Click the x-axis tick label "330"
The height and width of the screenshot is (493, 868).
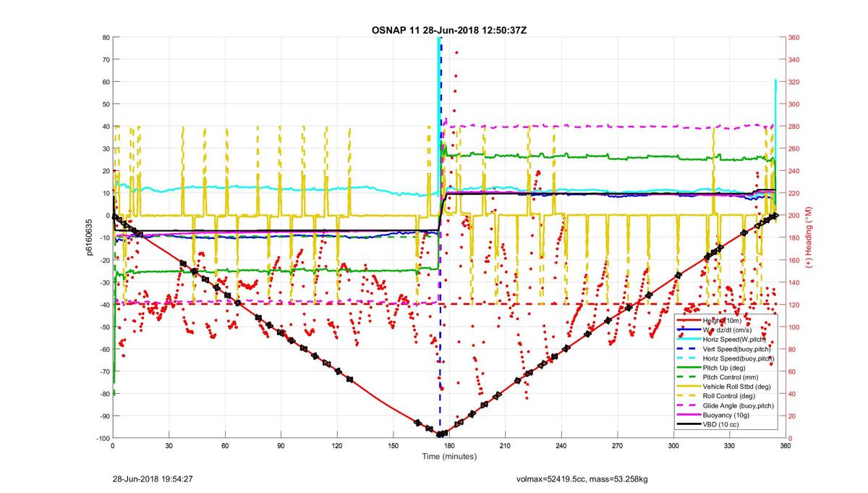(x=730, y=446)
